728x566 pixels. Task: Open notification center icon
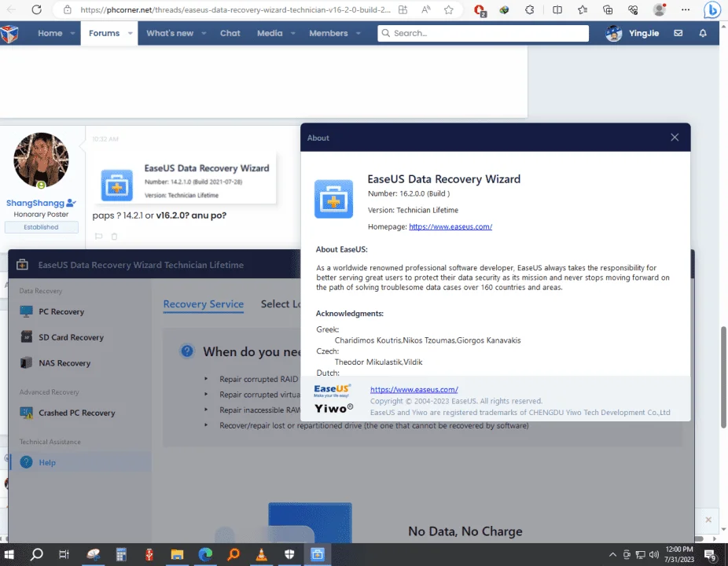tap(710, 555)
